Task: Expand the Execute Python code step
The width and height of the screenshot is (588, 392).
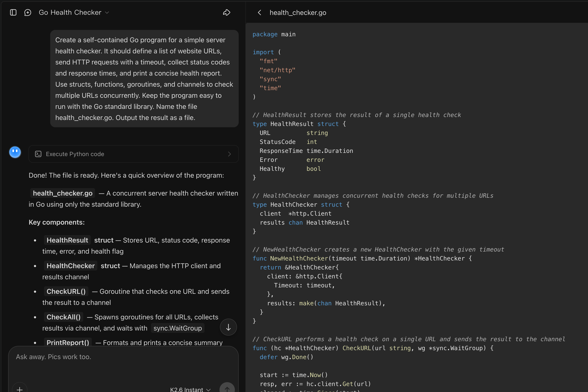Action: tap(133, 154)
